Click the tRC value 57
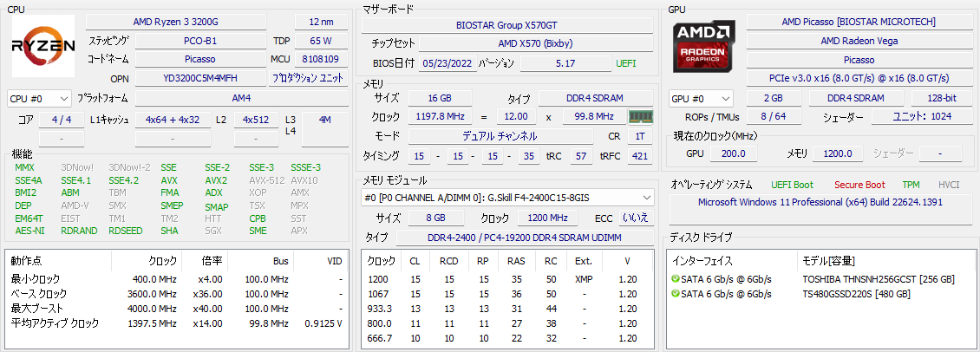This screenshot has height=352, width=980. pyautogui.click(x=580, y=156)
